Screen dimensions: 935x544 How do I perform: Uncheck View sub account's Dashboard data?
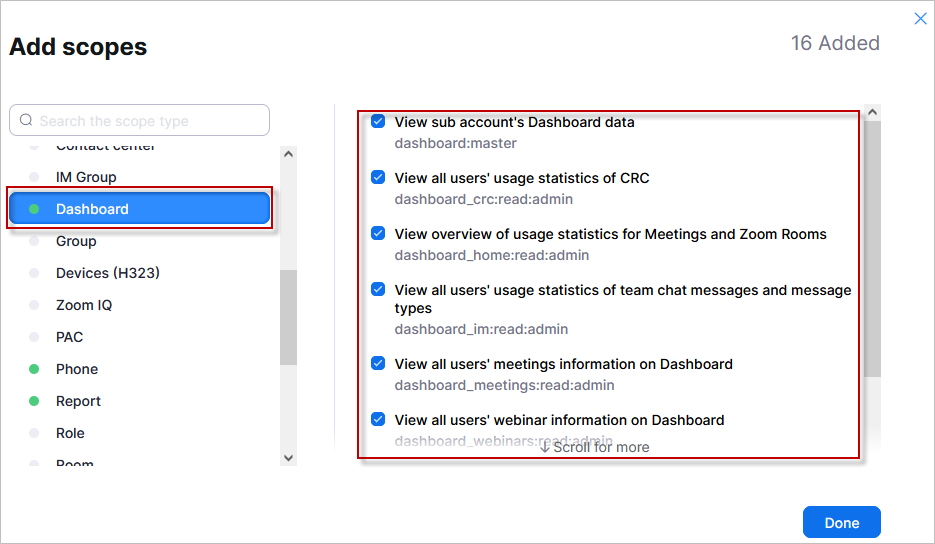click(x=378, y=121)
